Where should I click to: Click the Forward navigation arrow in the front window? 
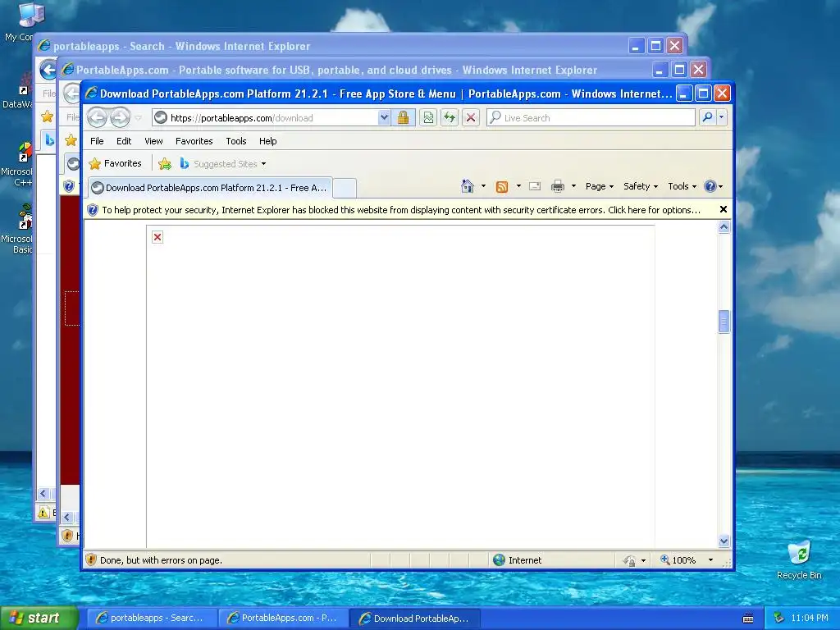120,117
